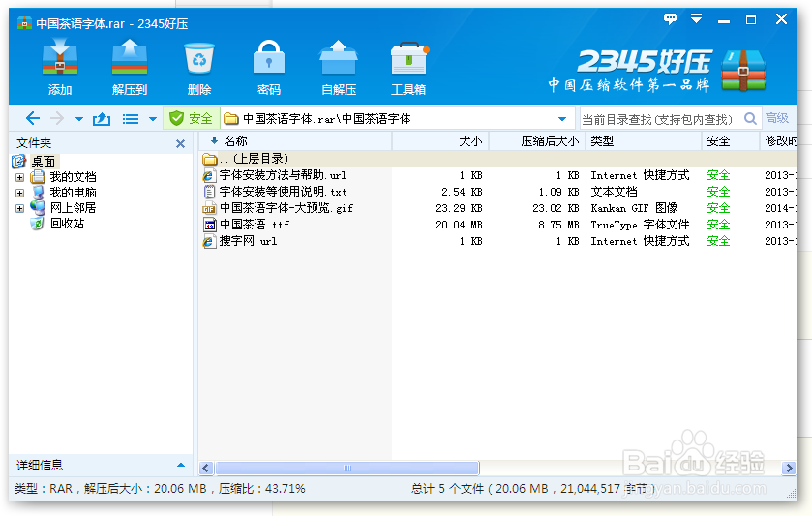Click the 20.04 MB size cell

click(x=459, y=225)
